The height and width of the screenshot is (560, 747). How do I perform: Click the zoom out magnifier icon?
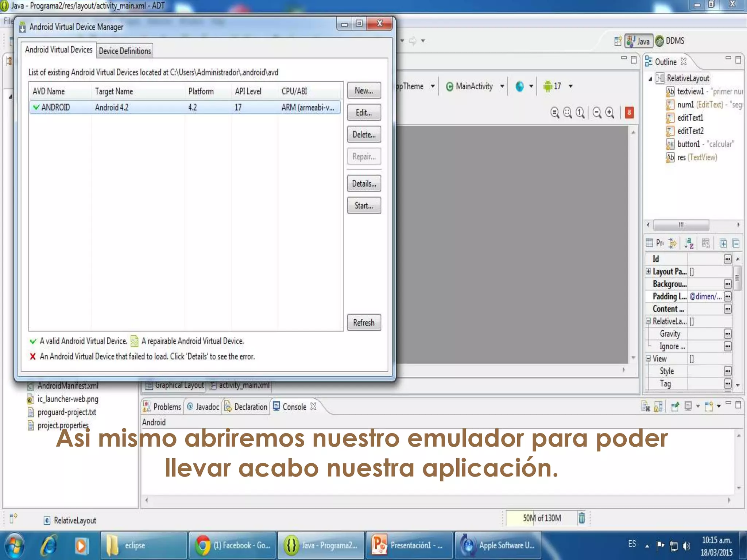coord(597,112)
